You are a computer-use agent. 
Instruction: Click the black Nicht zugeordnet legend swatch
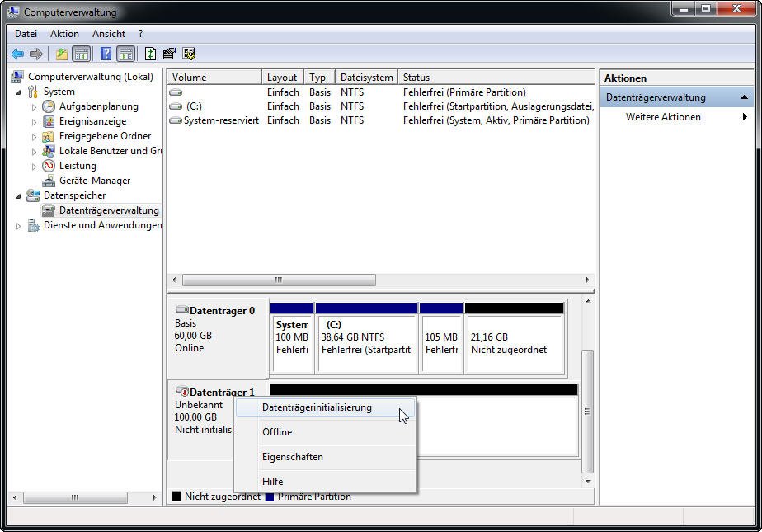(176, 497)
